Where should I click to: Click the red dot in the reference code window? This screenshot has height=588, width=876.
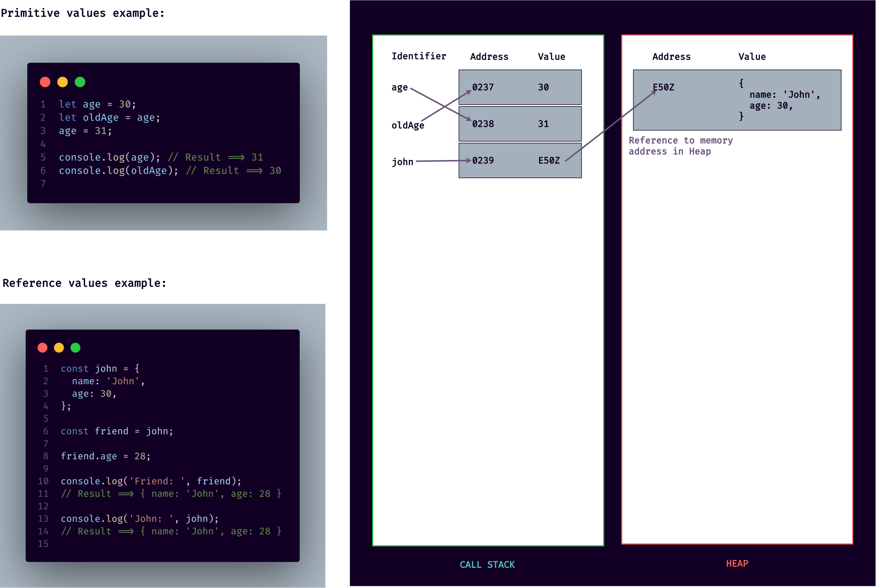(x=42, y=348)
